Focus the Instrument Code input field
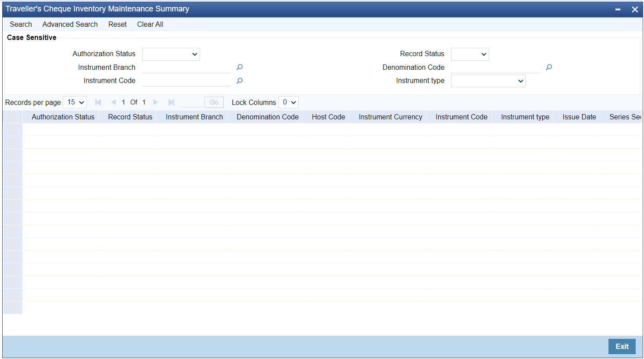The height and width of the screenshot is (359, 644). click(x=186, y=81)
